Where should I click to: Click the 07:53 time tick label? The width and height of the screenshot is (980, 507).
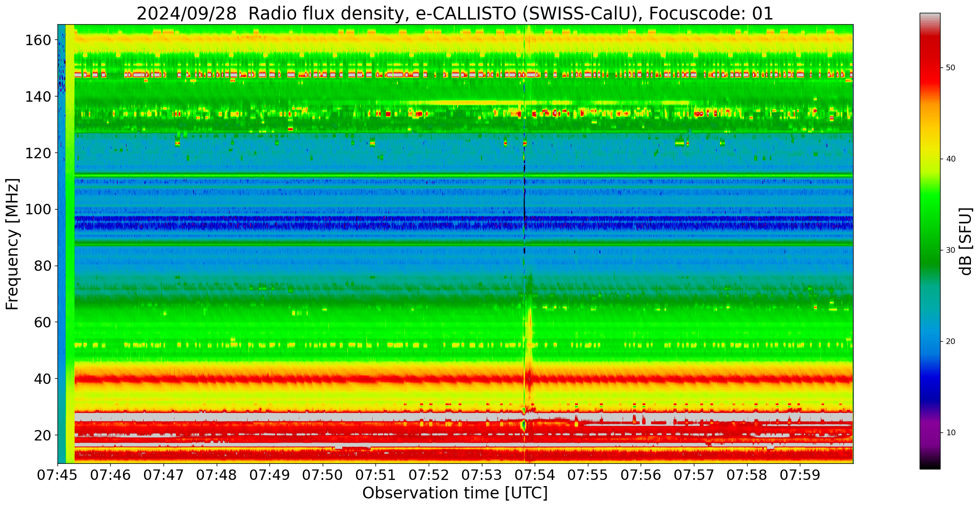pos(482,475)
